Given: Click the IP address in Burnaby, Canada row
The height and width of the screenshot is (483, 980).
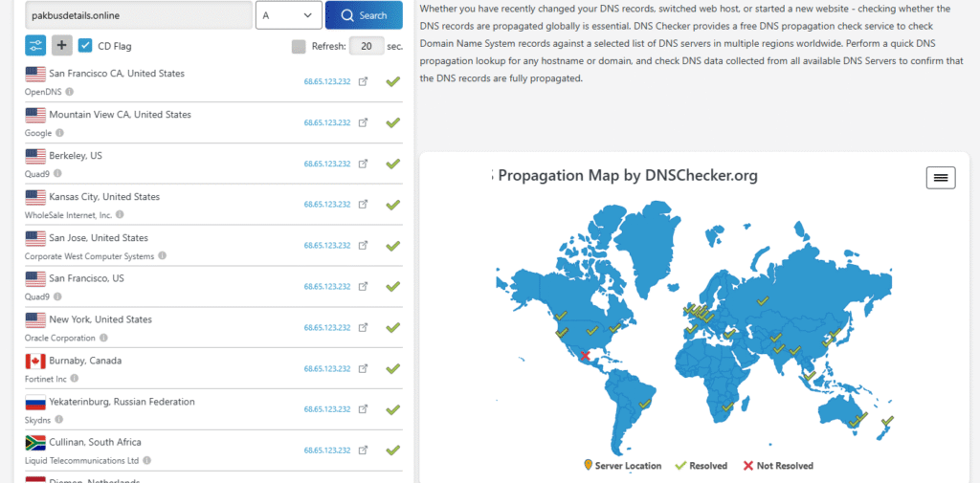Looking at the screenshot, I should point(327,368).
